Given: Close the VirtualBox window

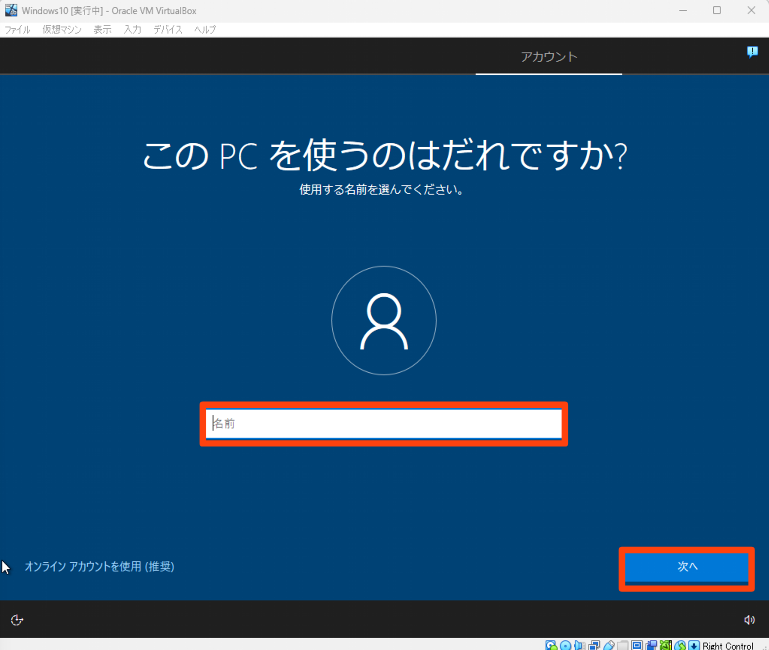Looking at the screenshot, I should pyautogui.click(x=751, y=10).
